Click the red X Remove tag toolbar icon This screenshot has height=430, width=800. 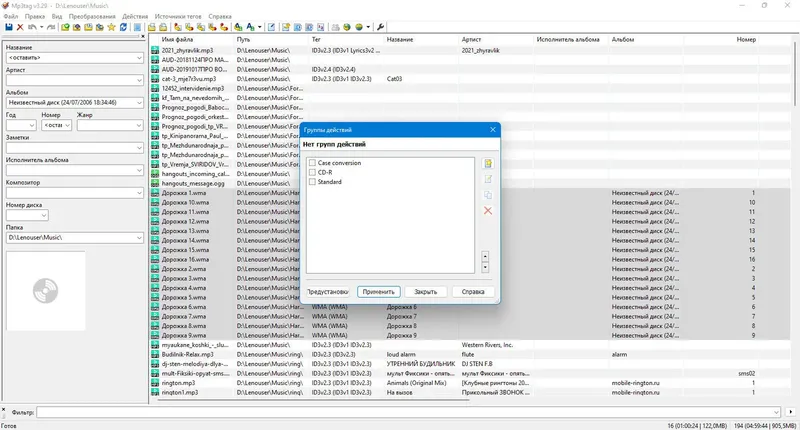20,27
